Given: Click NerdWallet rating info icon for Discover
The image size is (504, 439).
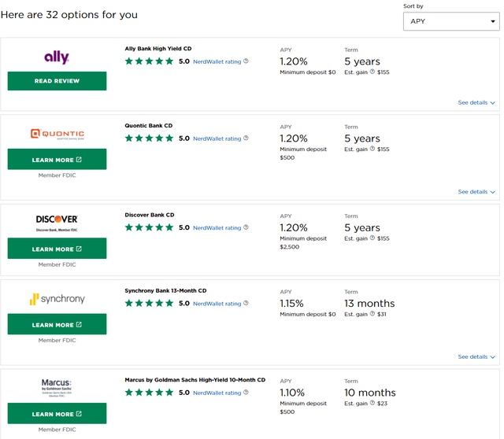Looking at the screenshot, I should (246, 228).
